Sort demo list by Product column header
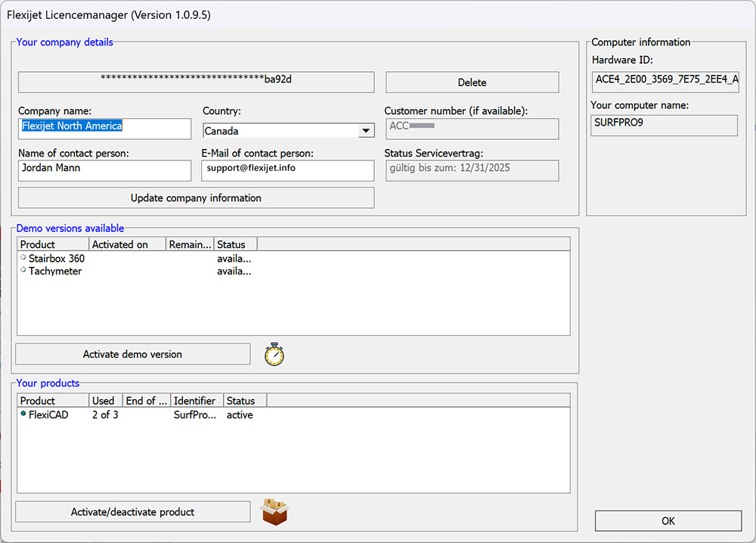 pyautogui.click(x=52, y=244)
